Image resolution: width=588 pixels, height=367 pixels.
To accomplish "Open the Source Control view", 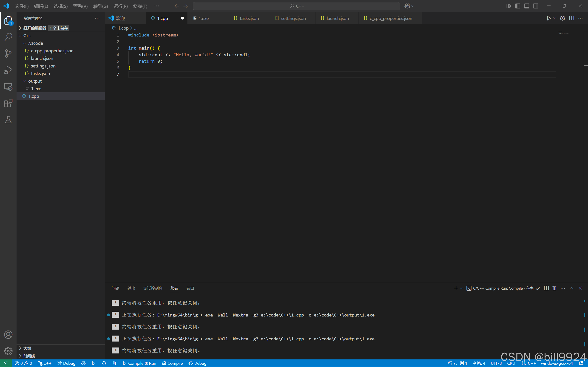I will 8,53.
